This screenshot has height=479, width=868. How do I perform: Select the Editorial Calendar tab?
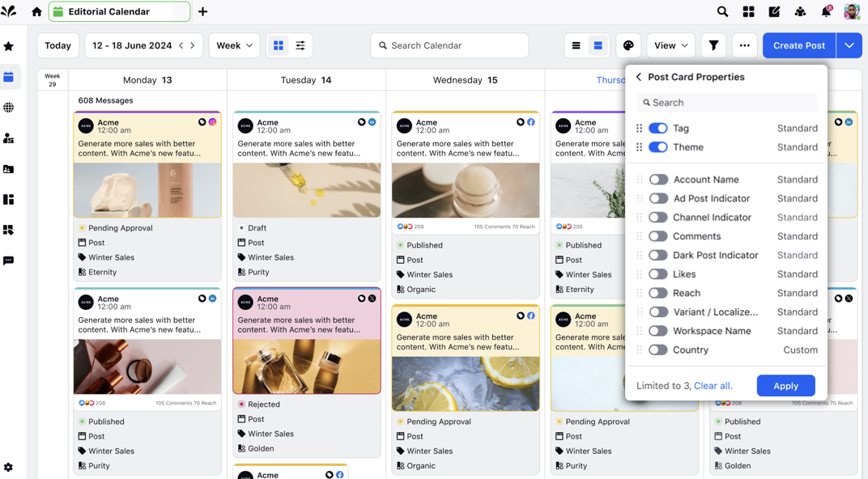[119, 11]
